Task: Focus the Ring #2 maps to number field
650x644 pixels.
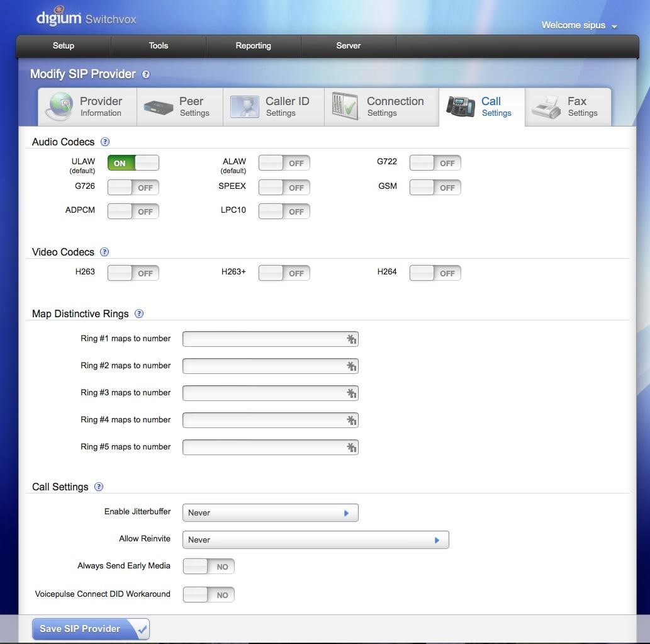Action: pos(271,366)
